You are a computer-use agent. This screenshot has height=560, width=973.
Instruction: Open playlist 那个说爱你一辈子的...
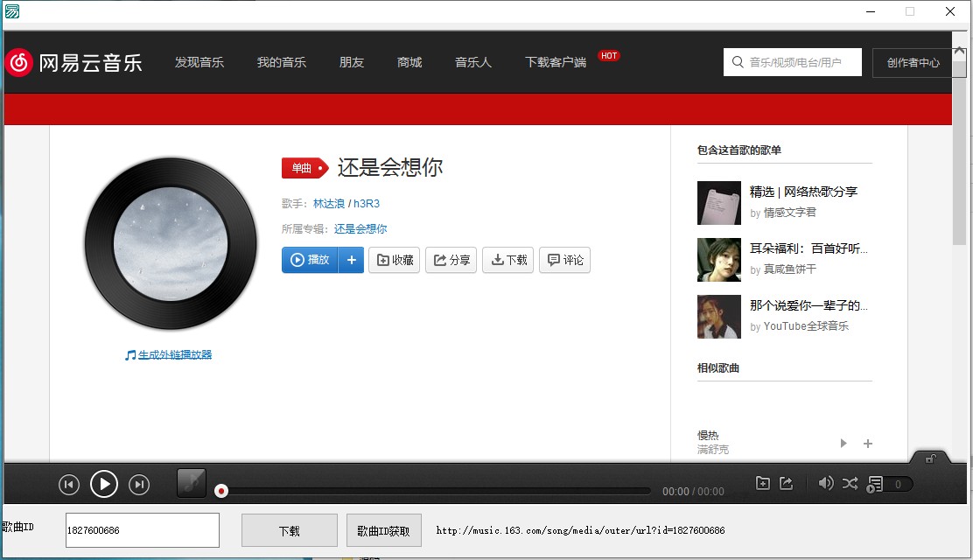(808, 304)
